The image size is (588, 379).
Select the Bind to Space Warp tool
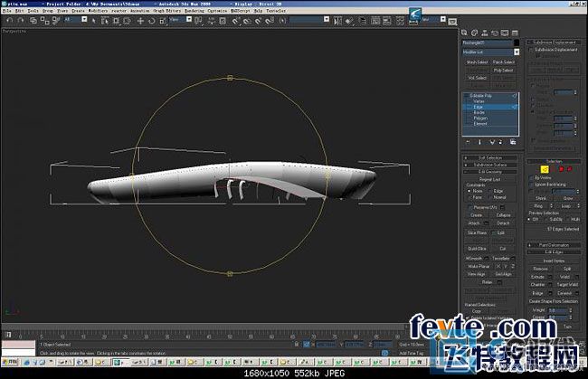56,21
